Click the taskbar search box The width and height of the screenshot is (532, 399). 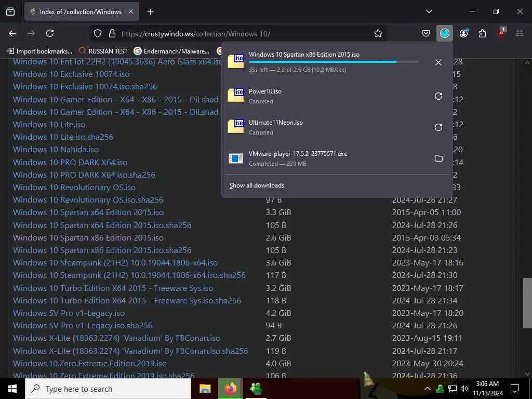(108, 389)
